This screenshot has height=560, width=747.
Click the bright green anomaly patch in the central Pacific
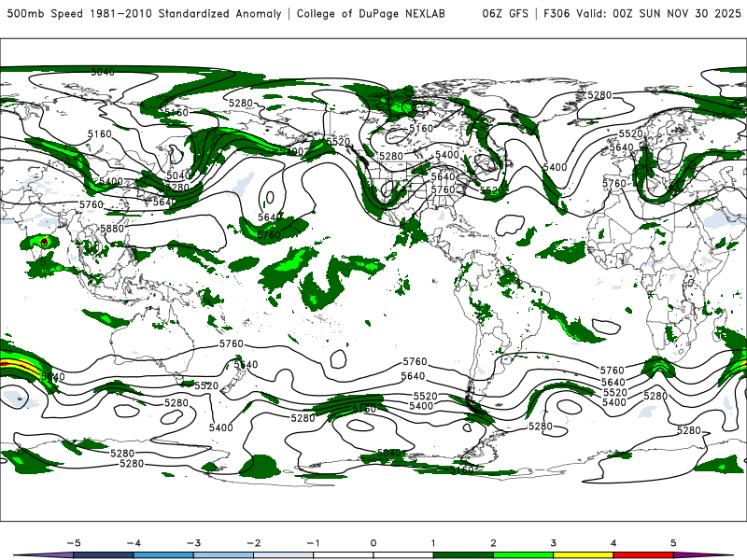click(x=291, y=260)
